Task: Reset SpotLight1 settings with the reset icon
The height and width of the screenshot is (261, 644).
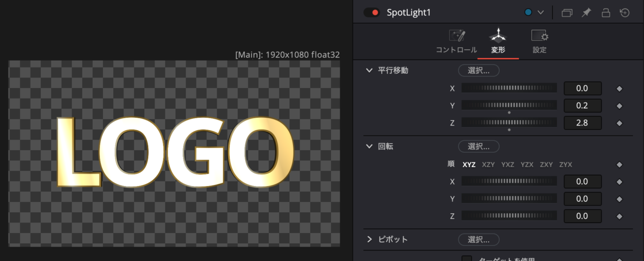Action: [x=625, y=12]
